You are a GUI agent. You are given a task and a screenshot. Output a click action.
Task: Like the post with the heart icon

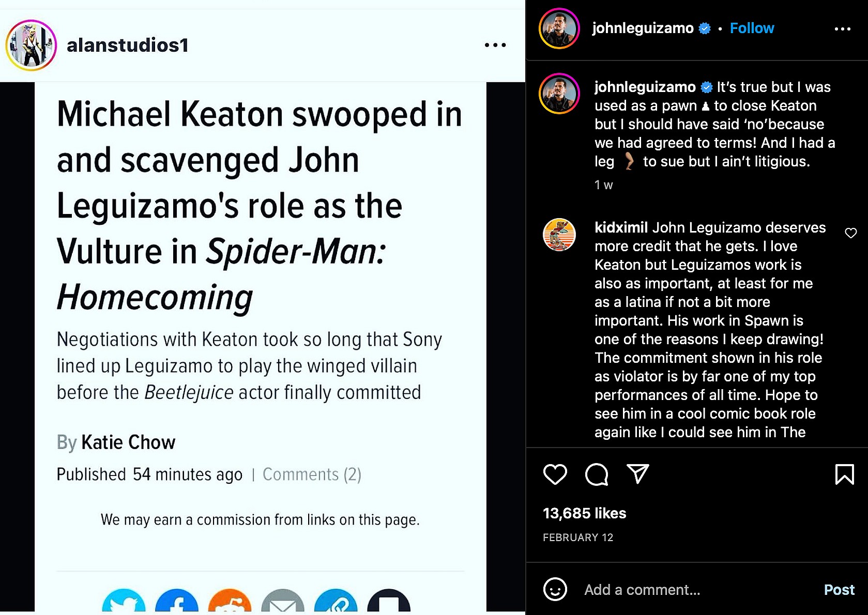pyautogui.click(x=555, y=474)
